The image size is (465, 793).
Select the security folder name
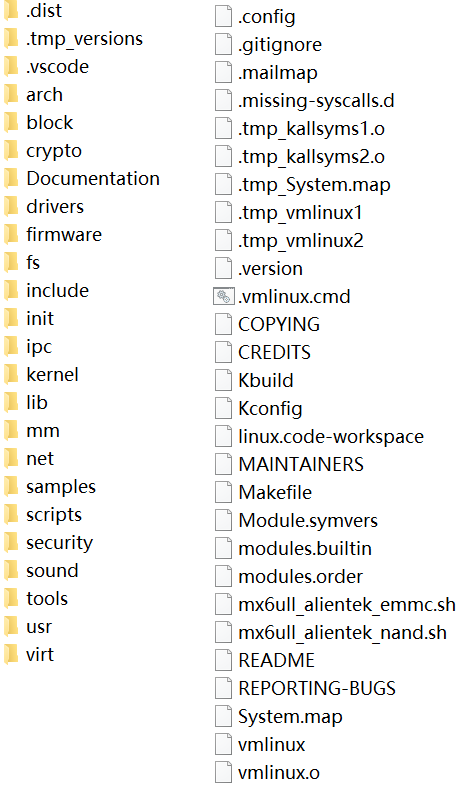(x=60, y=543)
